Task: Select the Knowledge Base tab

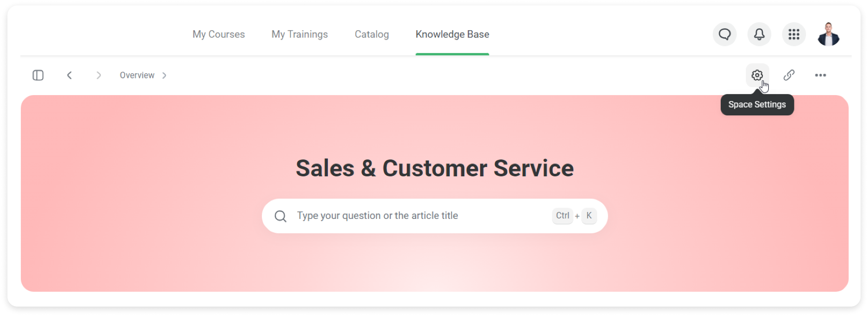Action: 452,34
